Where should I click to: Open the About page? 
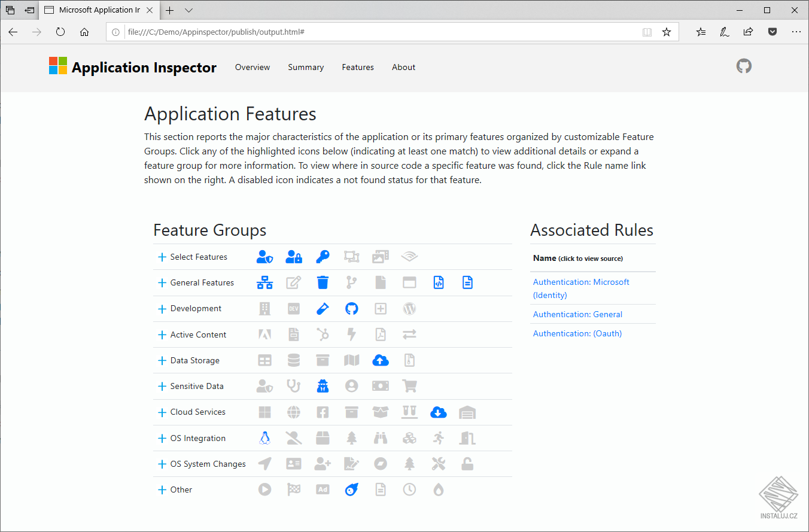tap(404, 67)
